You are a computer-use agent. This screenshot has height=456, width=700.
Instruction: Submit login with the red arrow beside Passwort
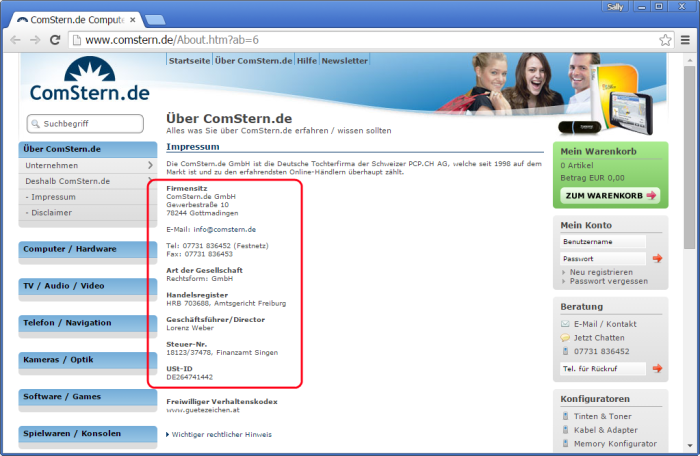pos(657,258)
